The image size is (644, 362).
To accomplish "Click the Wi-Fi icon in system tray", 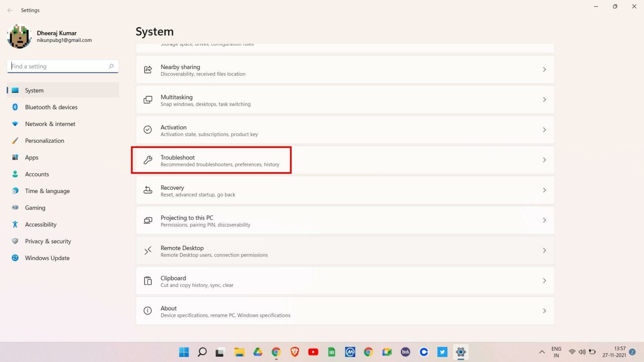I will point(572,352).
